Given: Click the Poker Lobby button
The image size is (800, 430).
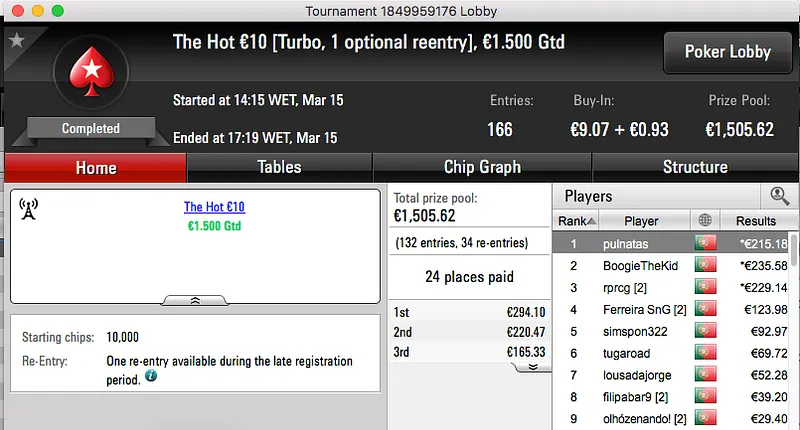Looking at the screenshot, I should 726,52.
